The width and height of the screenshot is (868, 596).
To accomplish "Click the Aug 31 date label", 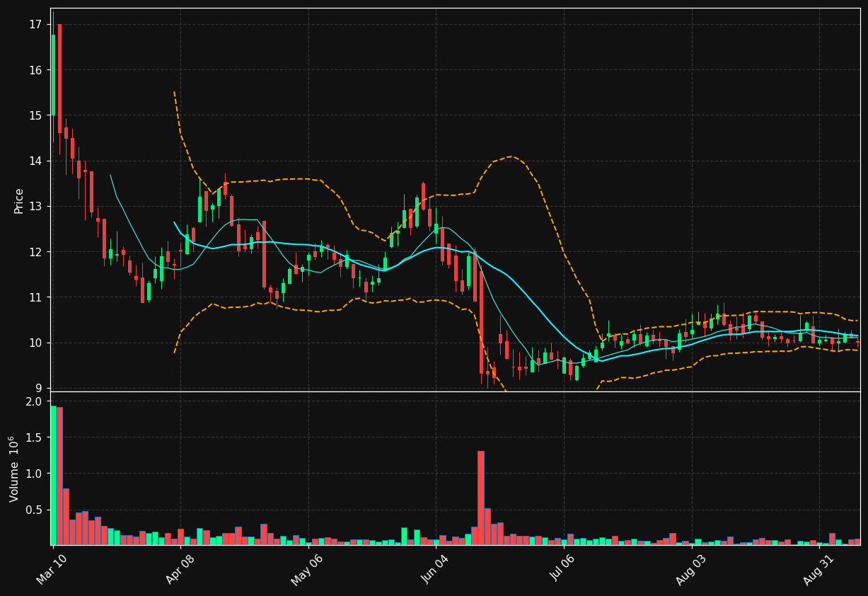I will [818, 570].
